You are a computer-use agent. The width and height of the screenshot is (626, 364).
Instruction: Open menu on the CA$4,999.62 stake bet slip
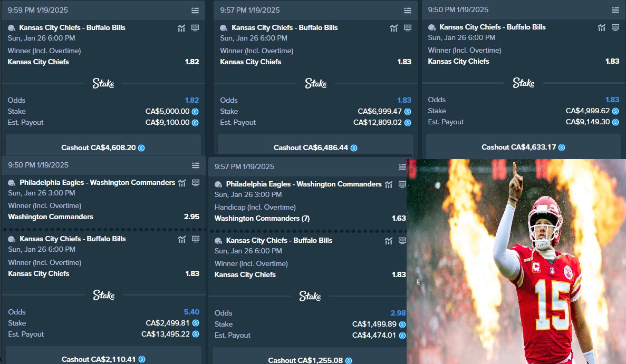click(615, 10)
